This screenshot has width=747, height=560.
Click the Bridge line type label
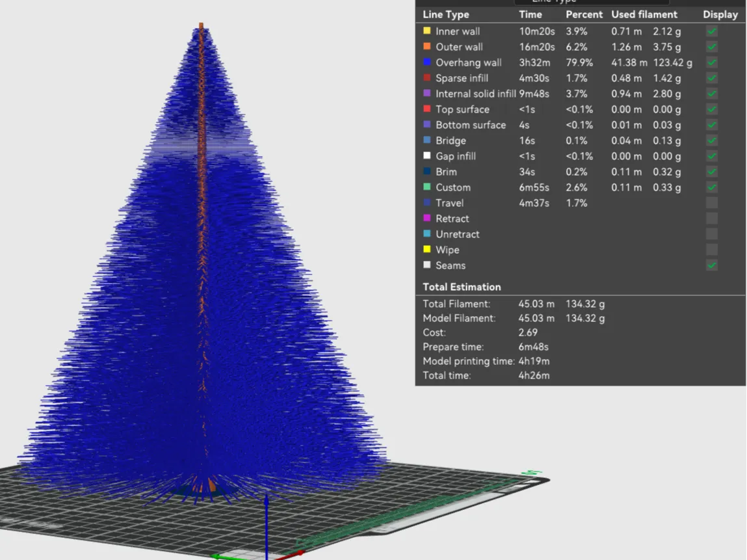451,140
